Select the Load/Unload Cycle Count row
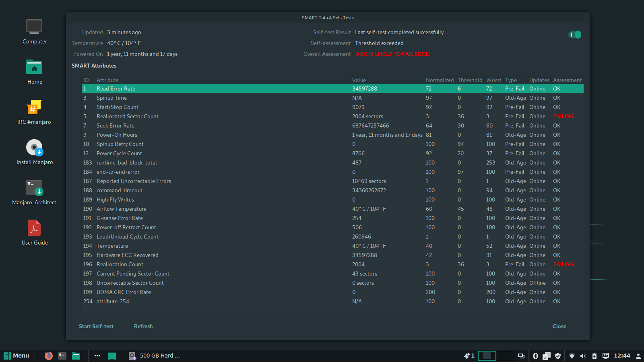Image resolution: width=644 pixels, height=362 pixels. (x=332, y=237)
